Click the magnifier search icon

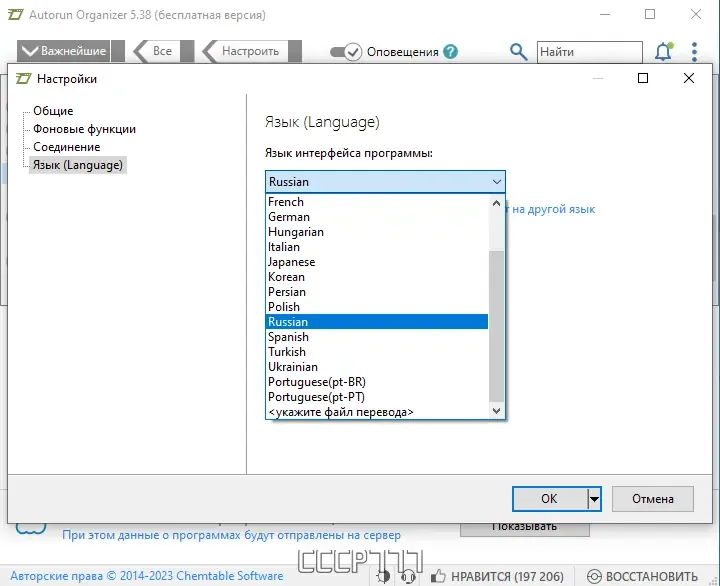[x=518, y=52]
